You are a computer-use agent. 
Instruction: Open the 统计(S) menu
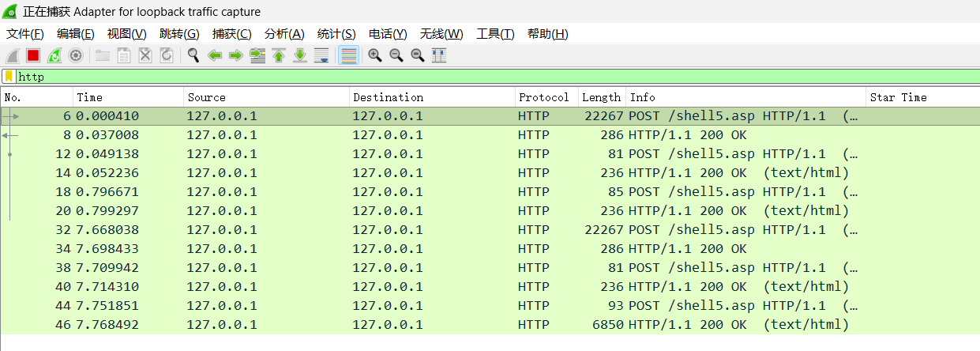point(336,34)
